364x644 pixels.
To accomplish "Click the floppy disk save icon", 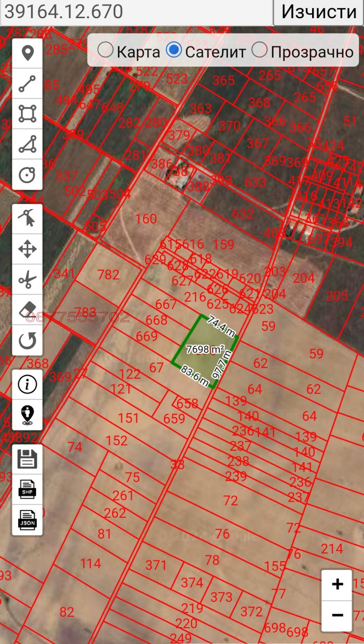I will coord(27,459).
